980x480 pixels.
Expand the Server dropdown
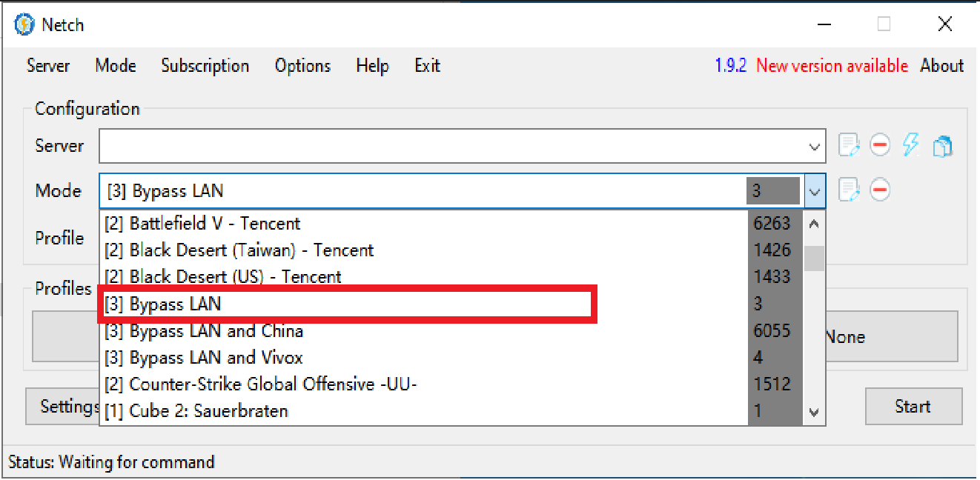pyautogui.click(x=815, y=147)
